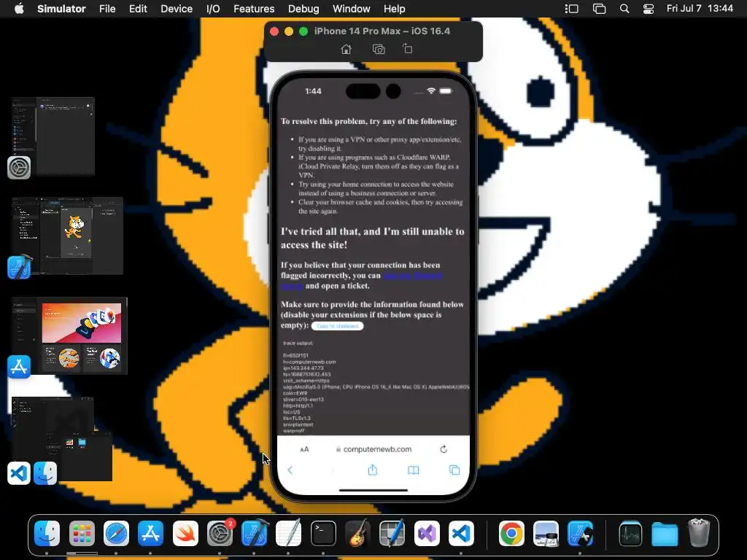Screen dimensions: 747x560
Task: Go back in simulated Safari
Action: coord(290,470)
